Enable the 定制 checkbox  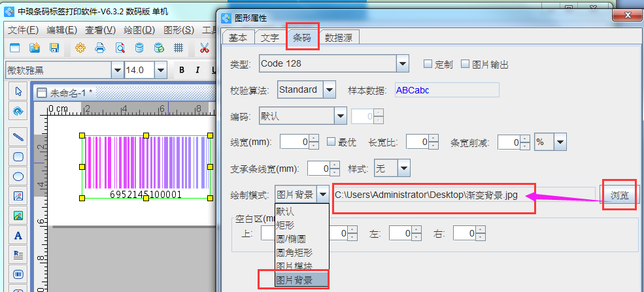[x=428, y=64]
